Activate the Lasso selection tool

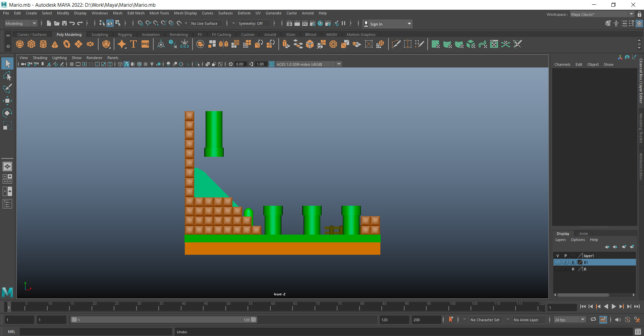7,76
